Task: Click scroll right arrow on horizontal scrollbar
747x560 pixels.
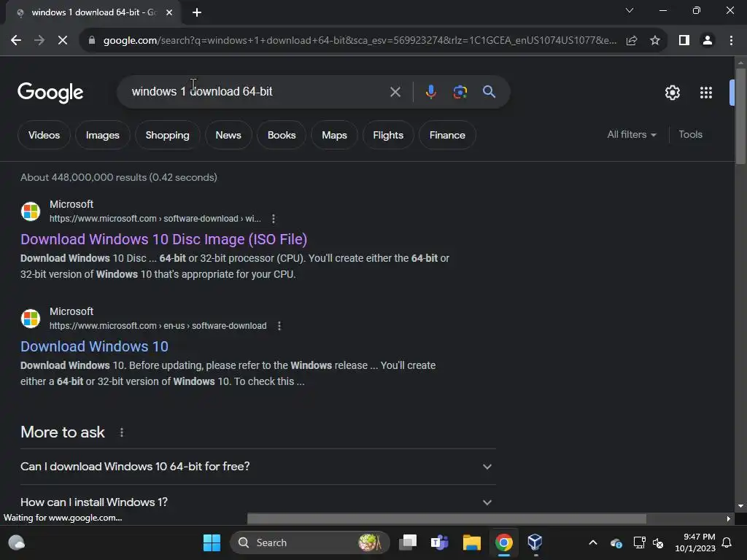Action: 728,518
